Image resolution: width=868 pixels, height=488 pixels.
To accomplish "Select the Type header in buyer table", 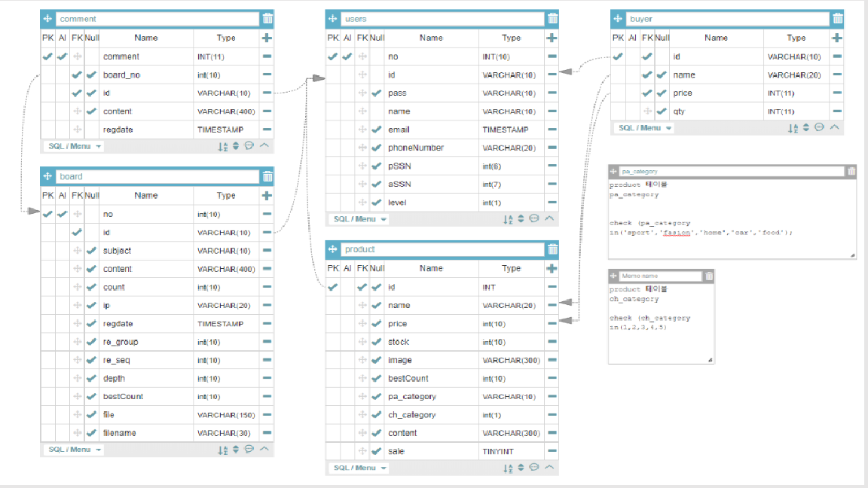I will tap(796, 38).
